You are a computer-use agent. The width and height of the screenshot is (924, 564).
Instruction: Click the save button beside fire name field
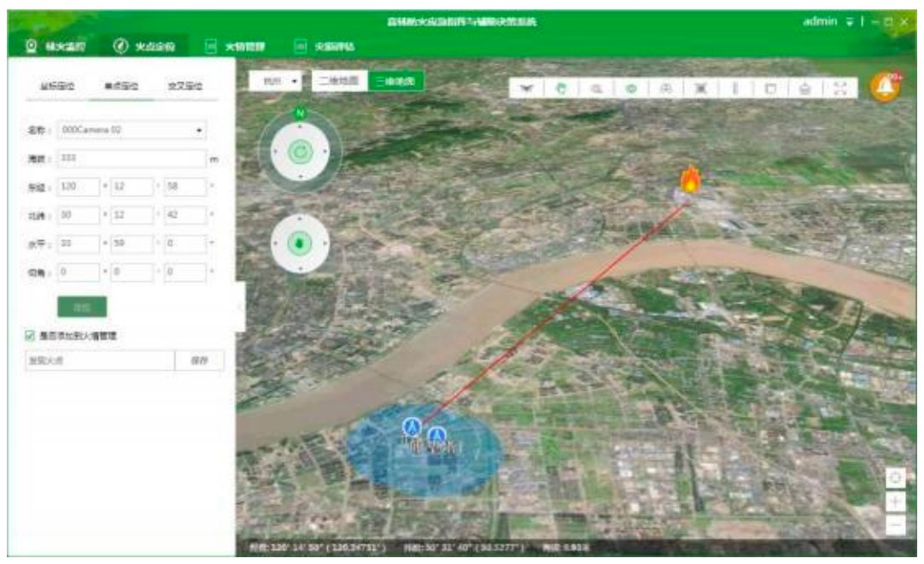[199, 361]
